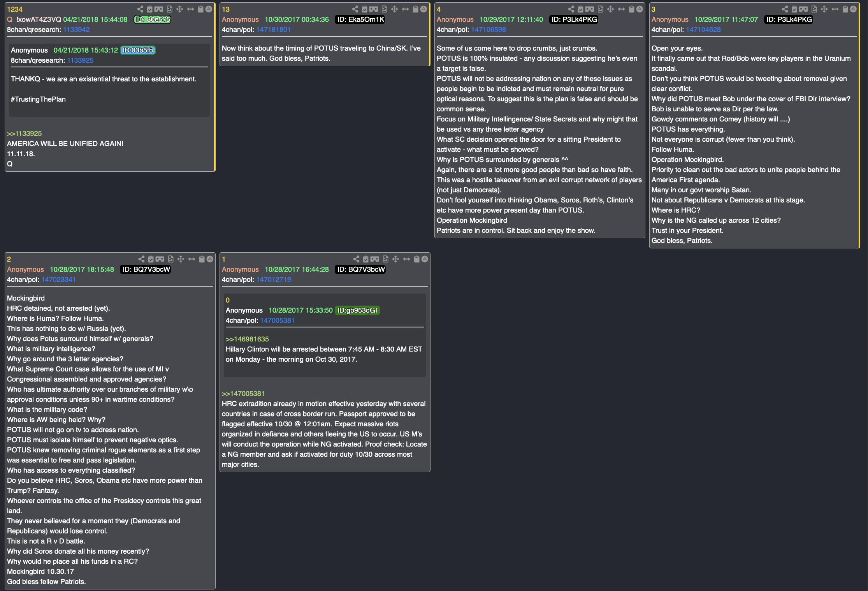
Task: Click move arrows icon on post 2
Action: pos(181,259)
